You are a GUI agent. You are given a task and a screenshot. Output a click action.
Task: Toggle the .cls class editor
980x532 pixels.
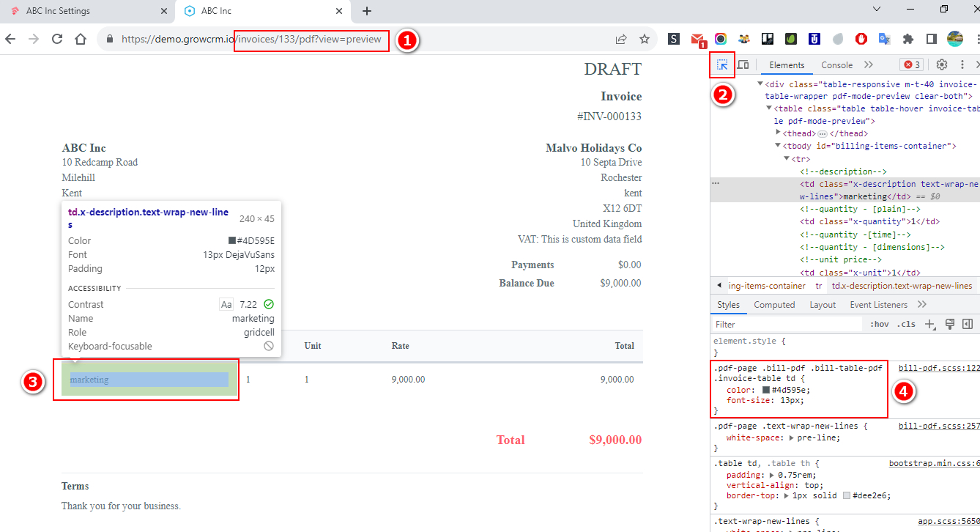907,324
